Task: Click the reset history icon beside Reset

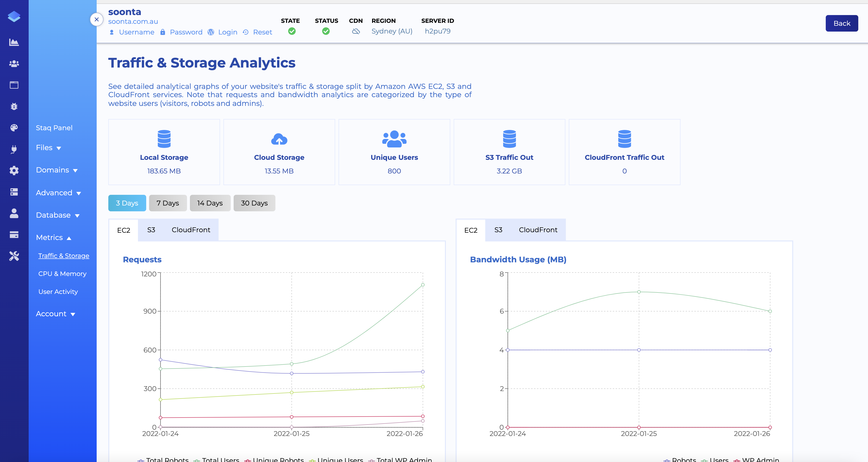Action: (246, 32)
